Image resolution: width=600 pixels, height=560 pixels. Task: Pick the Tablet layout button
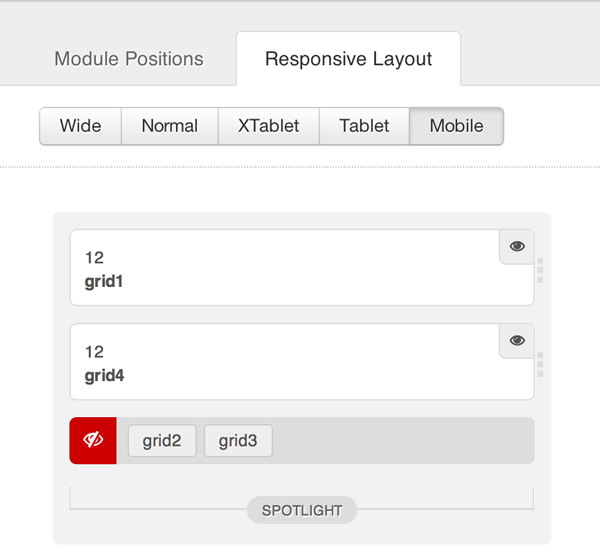point(364,126)
